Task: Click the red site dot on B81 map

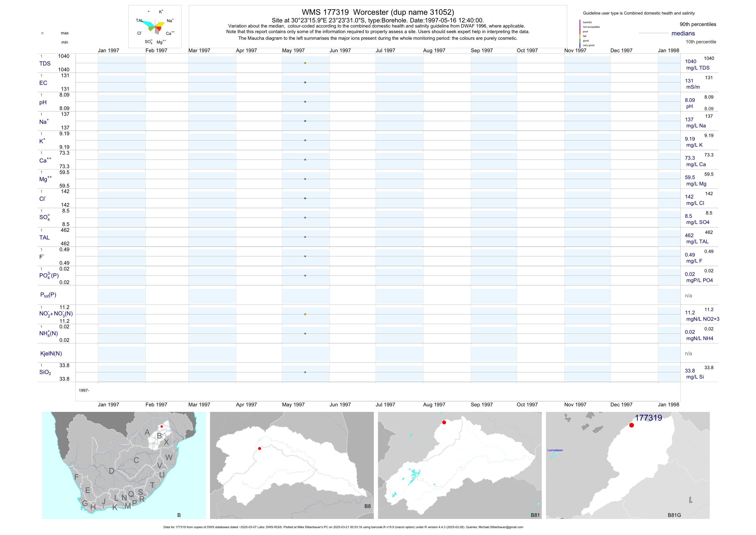Action: [444, 422]
